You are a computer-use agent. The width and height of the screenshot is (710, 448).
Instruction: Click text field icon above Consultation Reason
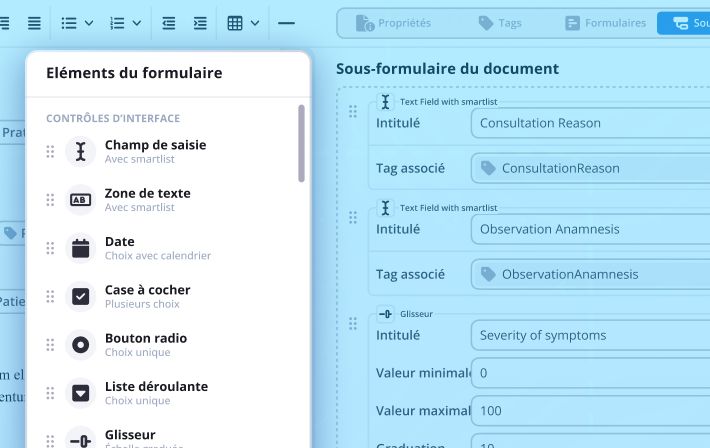385,102
